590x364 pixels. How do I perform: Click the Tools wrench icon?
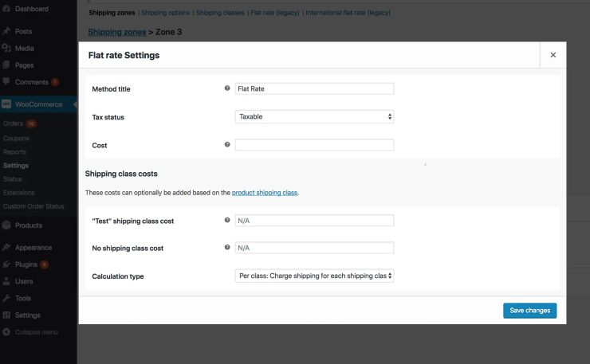(6, 298)
